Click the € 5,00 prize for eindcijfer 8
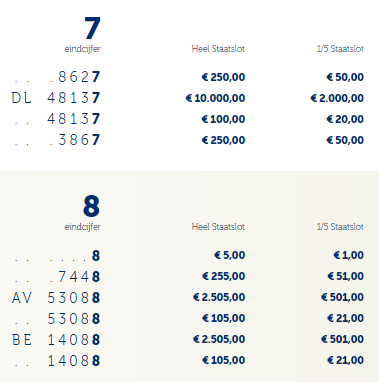Image resolution: width=379 pixels, height=382 pixels. tap(230, 255)
